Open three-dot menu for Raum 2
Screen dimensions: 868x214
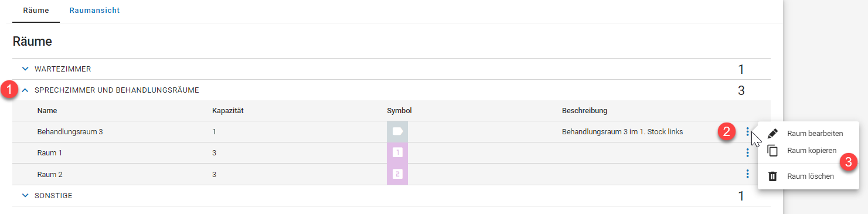(747, 174)
